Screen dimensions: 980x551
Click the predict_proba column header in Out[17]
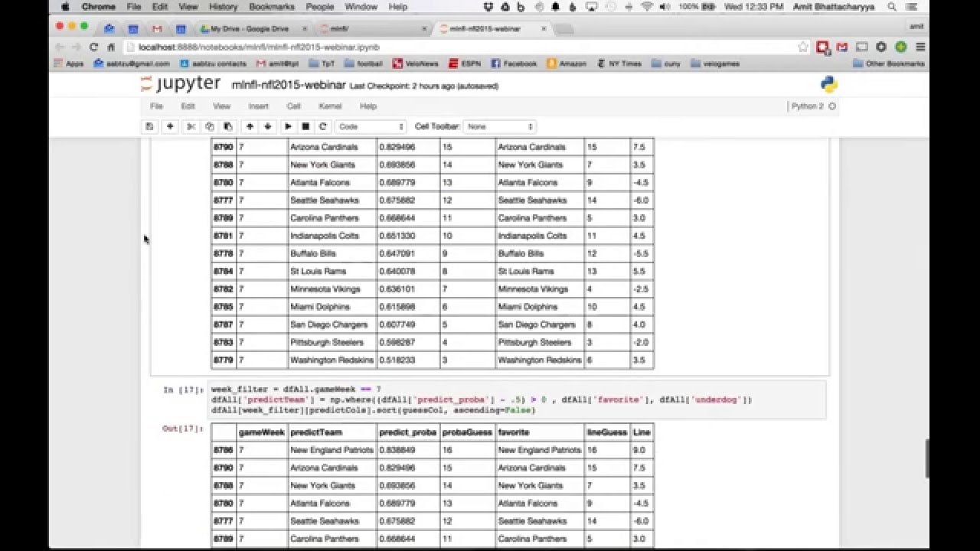pos(407,432)
